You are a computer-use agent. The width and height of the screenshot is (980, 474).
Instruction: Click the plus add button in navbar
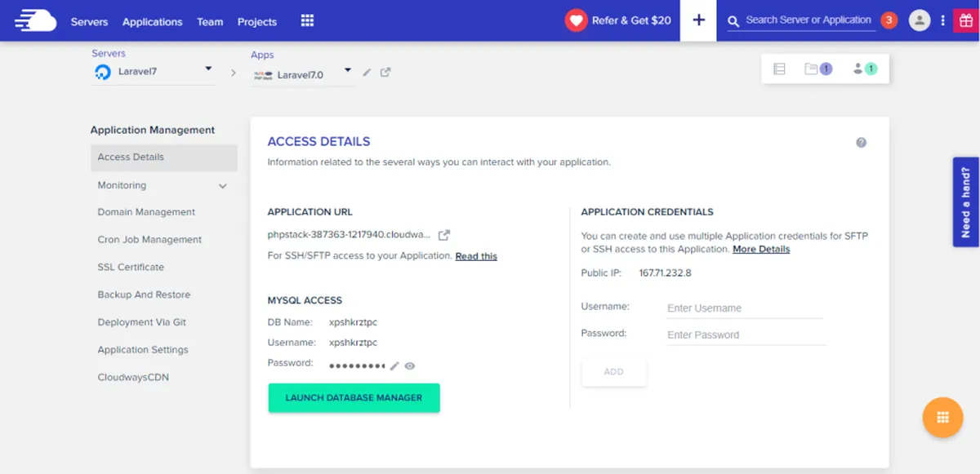coord(698,20)
